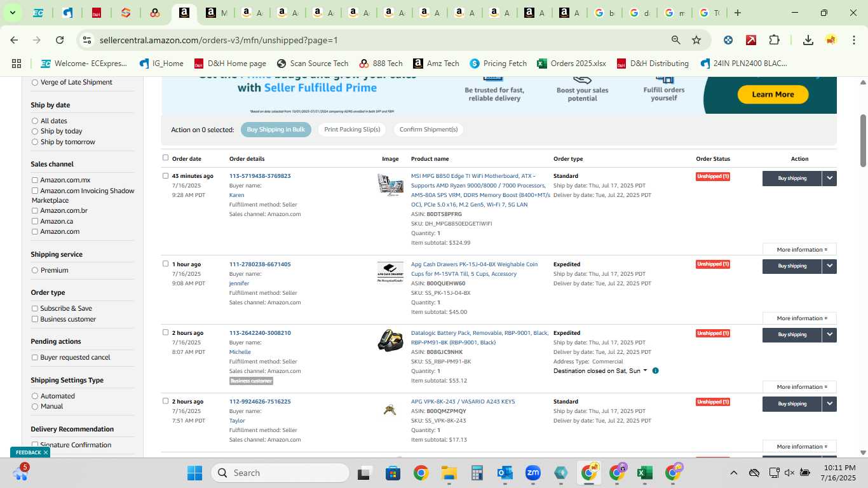Screen dimensions: 868x488
Task: Open the browser extensions puzzle icon
Action: 774,40
